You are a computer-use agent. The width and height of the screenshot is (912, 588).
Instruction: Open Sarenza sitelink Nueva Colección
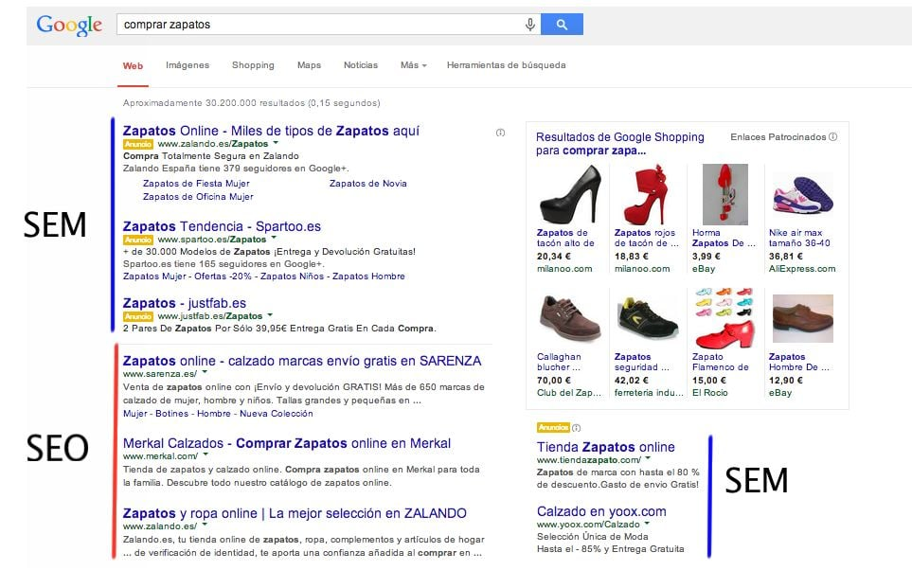277,414
